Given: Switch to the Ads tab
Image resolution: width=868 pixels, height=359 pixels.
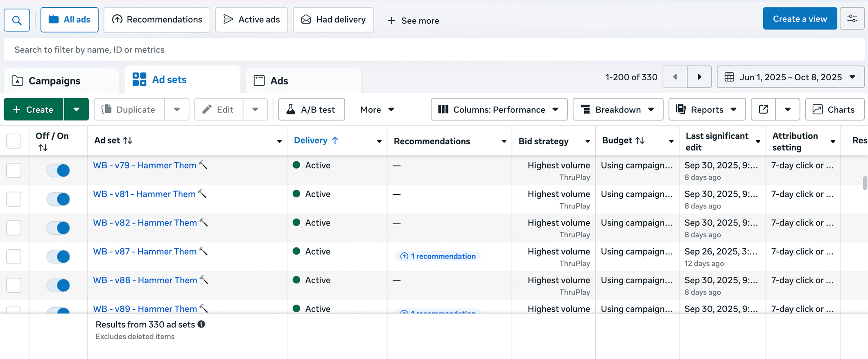Looking at the screenshot, I should (x=279, y=81).
